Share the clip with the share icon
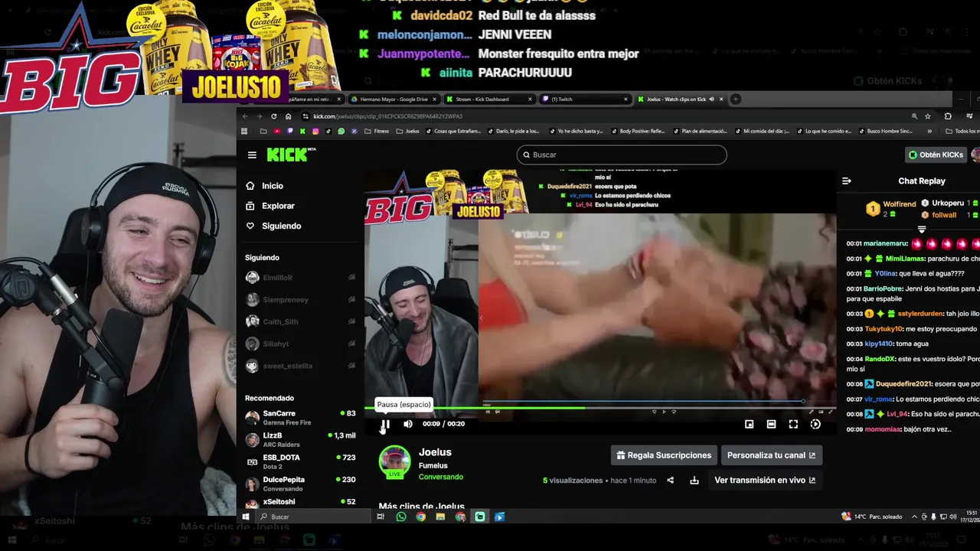The width and height of the screenshot is (980, 551). pos(671,481)
